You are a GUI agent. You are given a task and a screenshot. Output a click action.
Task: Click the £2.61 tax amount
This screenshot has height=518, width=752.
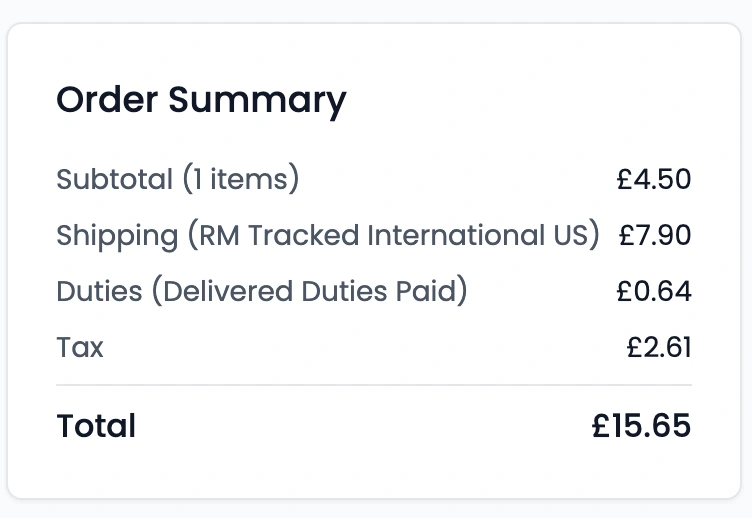659,348
